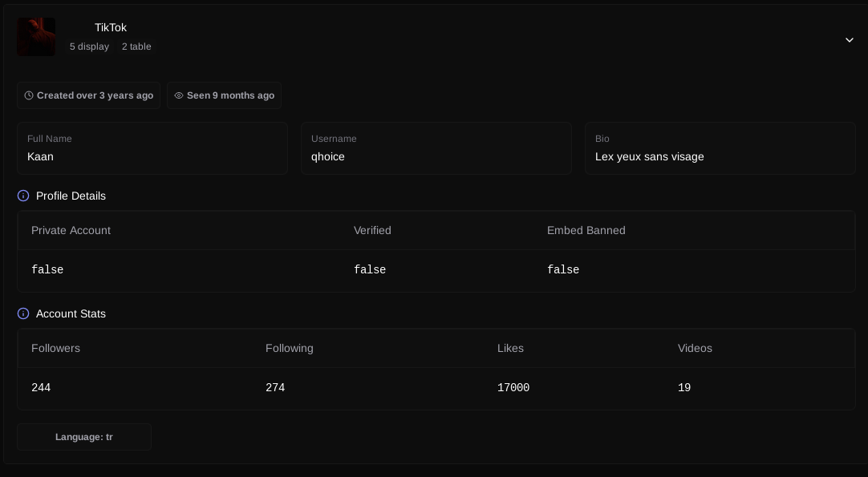Click the Private Account column header
Image resolution: width=868 pixels, height=477 pixels.
71,230
